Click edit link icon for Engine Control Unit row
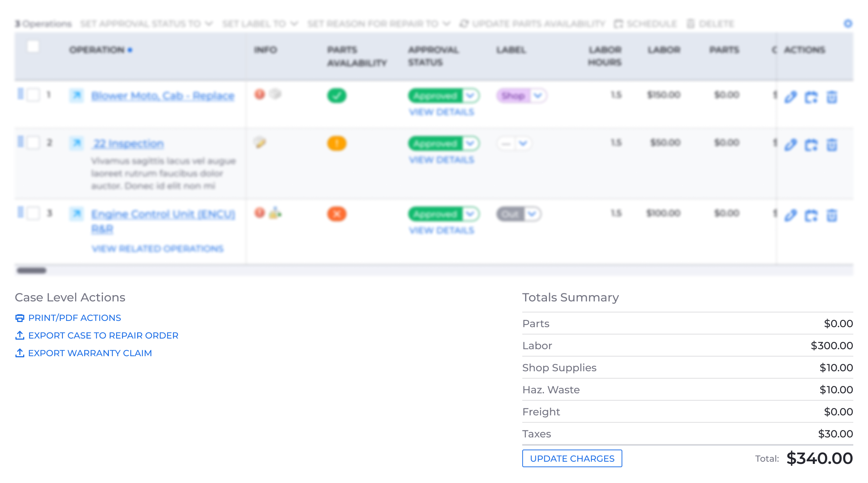 pyautogui.click(x=790, y=215)
